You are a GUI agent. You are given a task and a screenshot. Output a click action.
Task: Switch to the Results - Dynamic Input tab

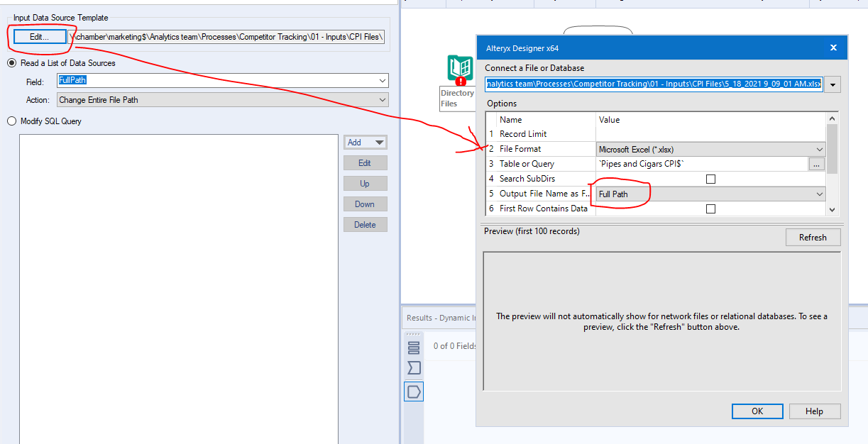point(440,317)
